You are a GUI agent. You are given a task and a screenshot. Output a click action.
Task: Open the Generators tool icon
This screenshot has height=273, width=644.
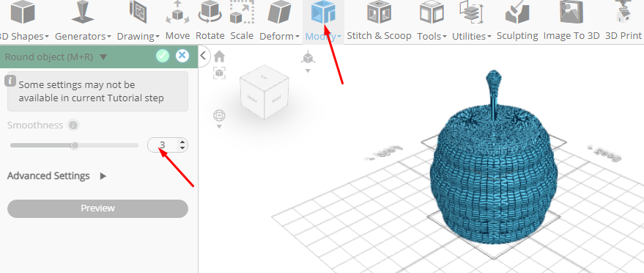coord(83,12)
